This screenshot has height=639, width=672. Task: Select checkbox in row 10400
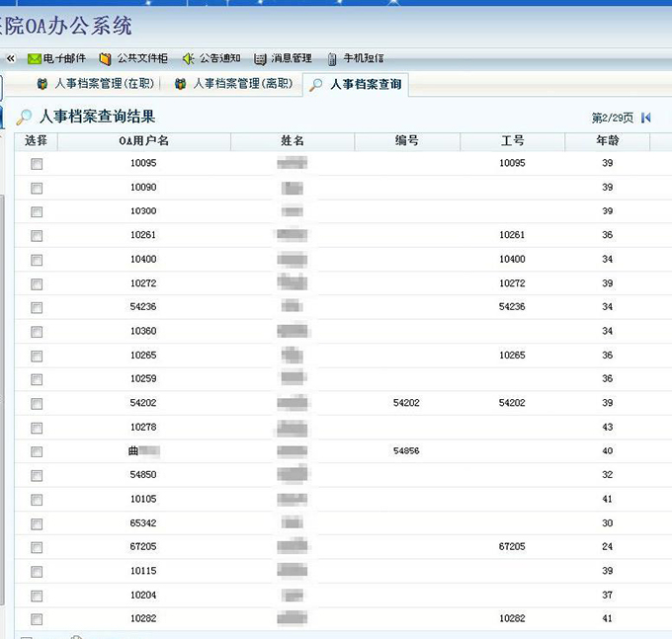point(37,260)
